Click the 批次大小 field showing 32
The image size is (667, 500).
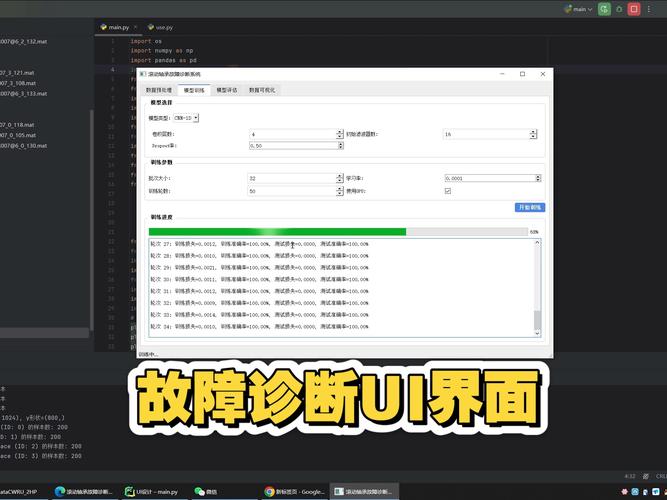292,178
